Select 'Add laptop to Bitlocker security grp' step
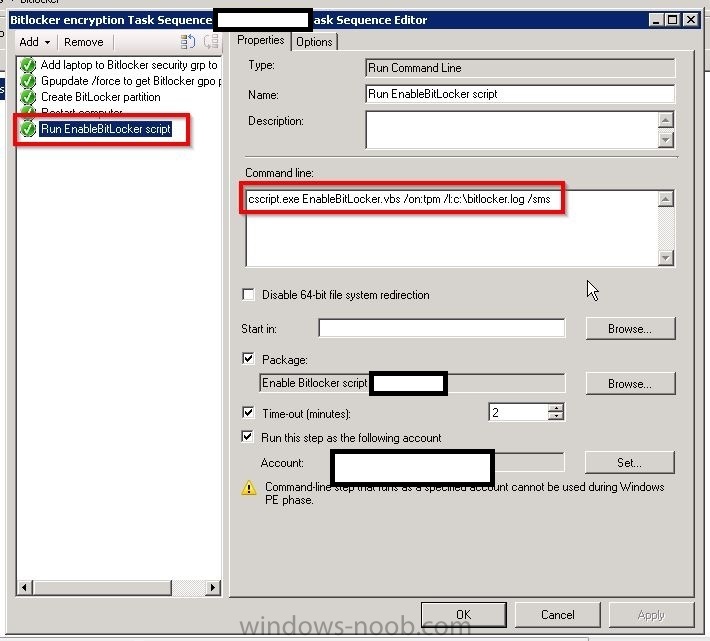Viewport: 710px width, 641px height. pyautogui.click(x=129, y=65)
